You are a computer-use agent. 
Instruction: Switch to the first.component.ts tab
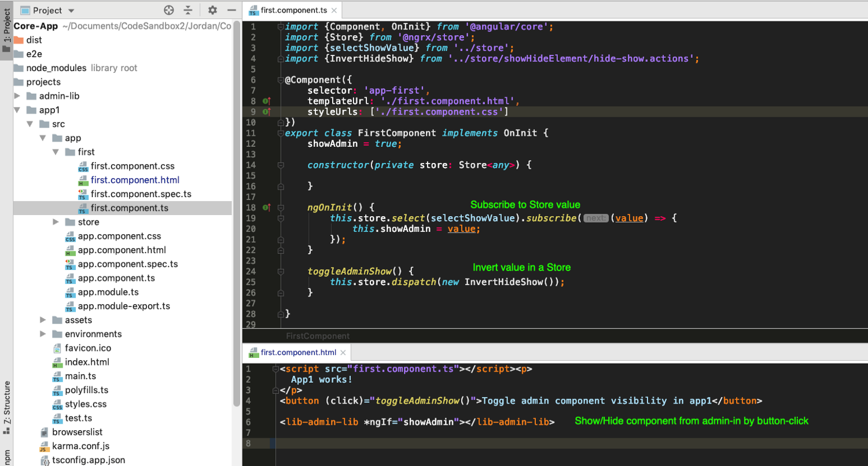pyautogui.click(x=292, y=10)
